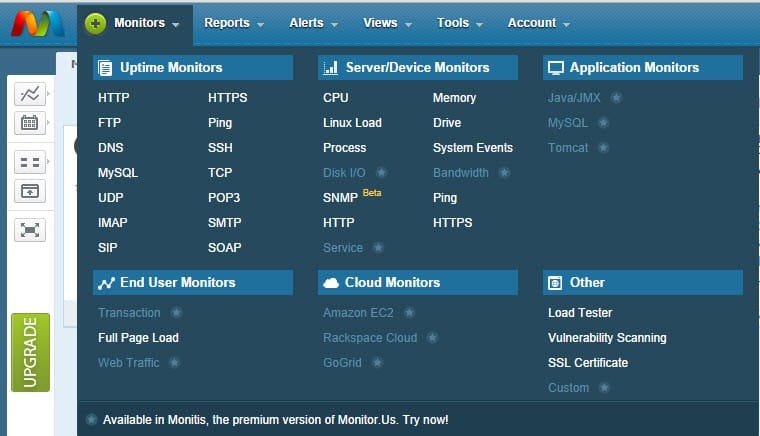Viewport: 760px width, 436px height.
Task: Click the Server/Device Monitors bar chart icon
Action: 331,68
